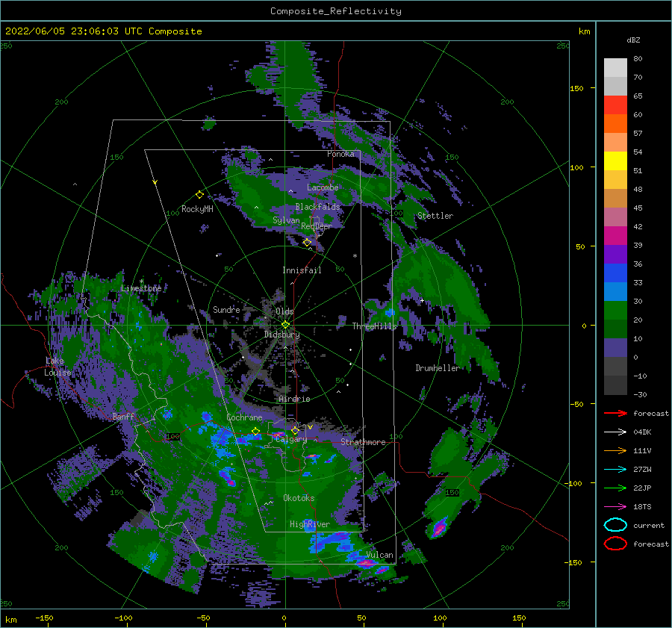Click the Airdrie city label

pyautogui.click(x=294, y=399)
